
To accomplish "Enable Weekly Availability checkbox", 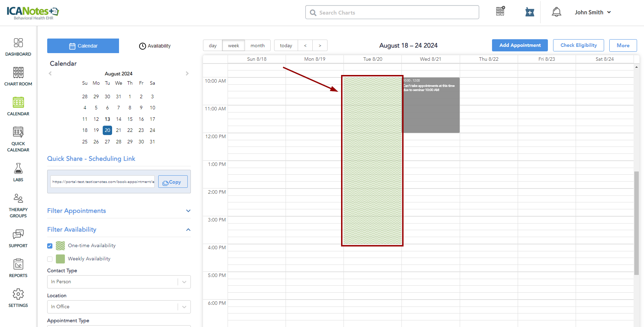I will tap(50, 259).
